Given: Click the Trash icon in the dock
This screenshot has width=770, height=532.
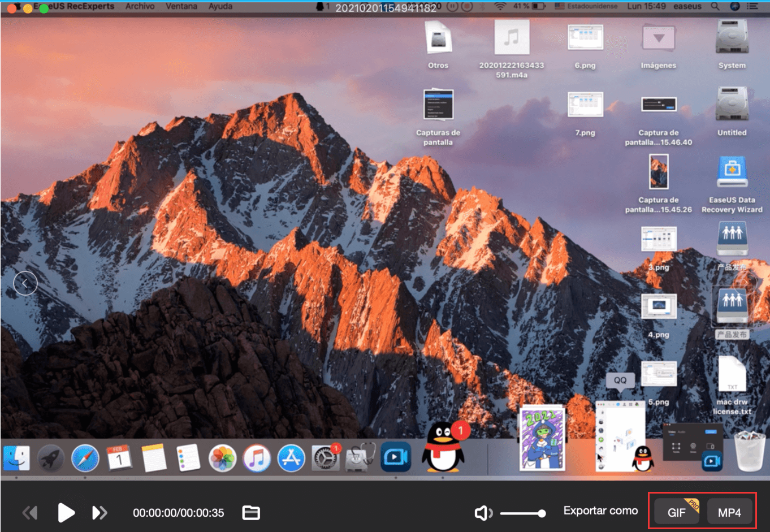Looking at the screenshot, I should tap(750, 451).
